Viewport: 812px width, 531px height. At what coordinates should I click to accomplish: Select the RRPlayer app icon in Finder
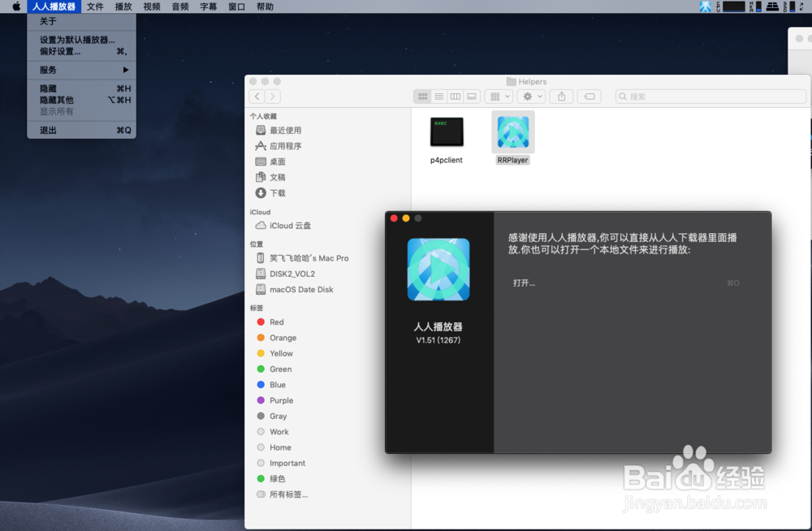coord(512,132)
